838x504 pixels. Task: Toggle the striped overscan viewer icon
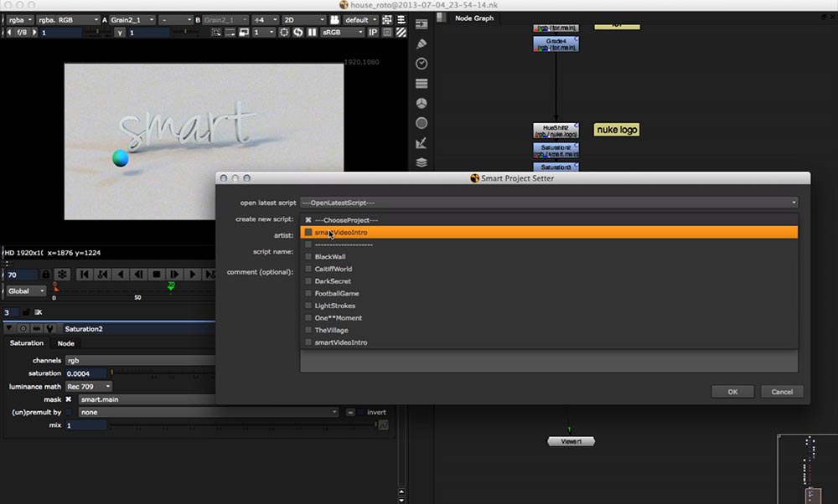[x=401, y=33]
